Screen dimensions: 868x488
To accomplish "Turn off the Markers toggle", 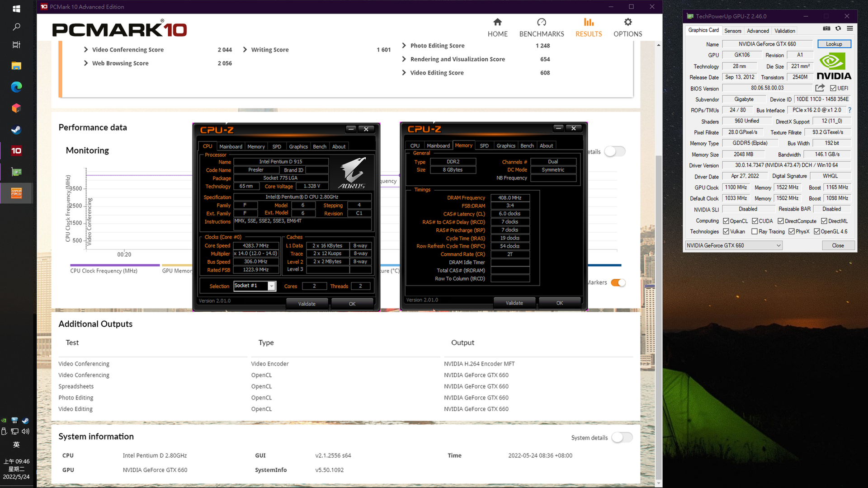I will click(618, 282).
